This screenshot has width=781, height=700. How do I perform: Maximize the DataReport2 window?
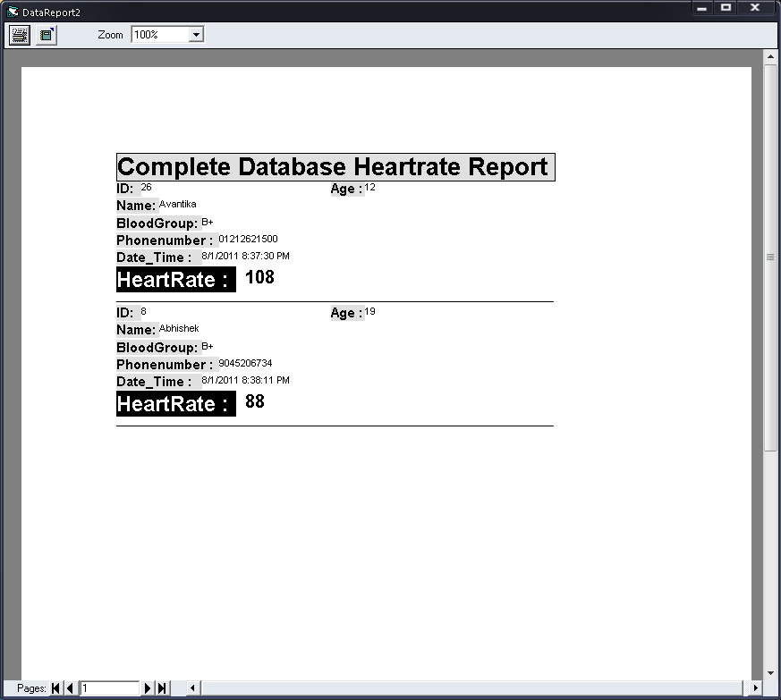726,7
